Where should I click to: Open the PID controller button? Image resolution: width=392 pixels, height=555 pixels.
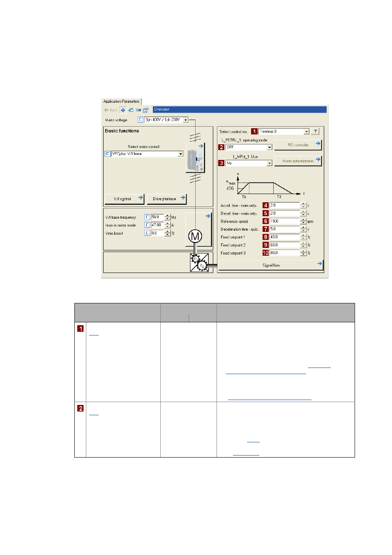[298, 145]
